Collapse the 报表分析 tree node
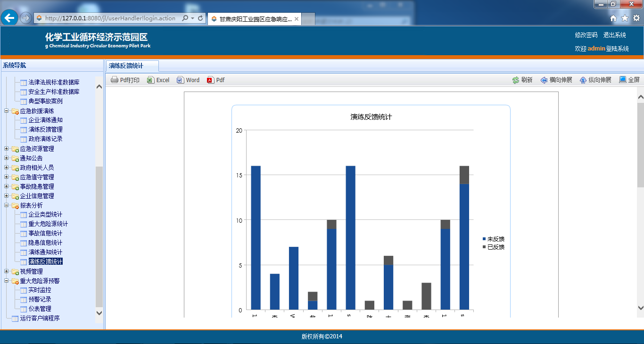Viewport: 644px width, 344px height. [7, 205]
